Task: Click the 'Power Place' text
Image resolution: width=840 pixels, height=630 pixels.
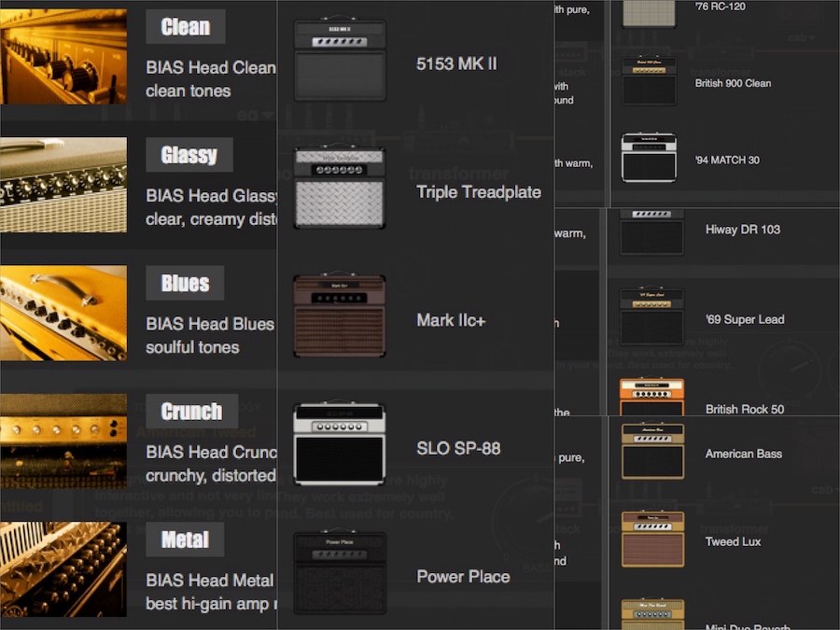Action: pos(463,577)
